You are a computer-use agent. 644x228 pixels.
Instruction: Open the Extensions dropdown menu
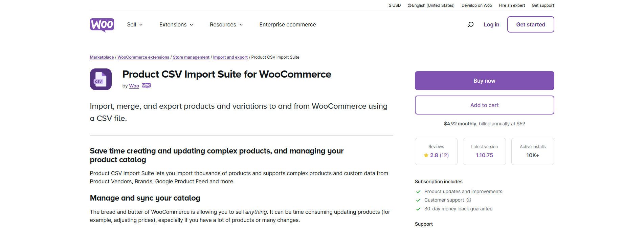coord(176,24)
